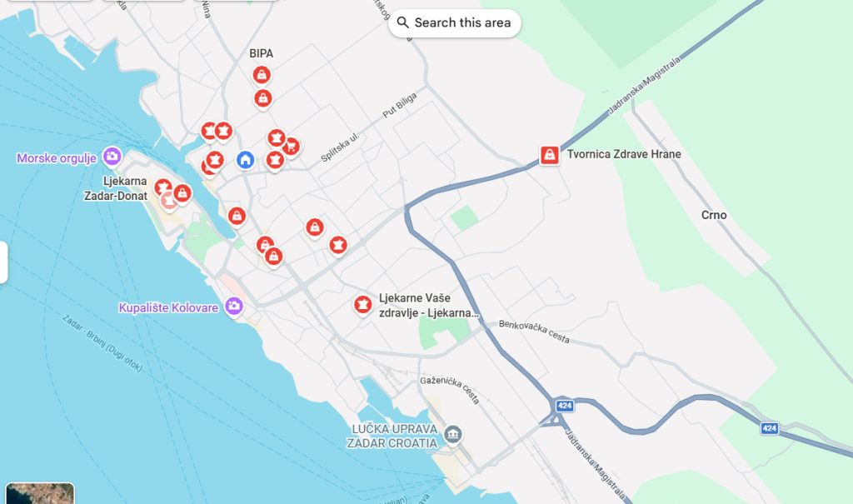Viewport: 853px width, 504px height.
Task: Select the Ljekarna Zadar-Donat label
Action: [115, 188]
